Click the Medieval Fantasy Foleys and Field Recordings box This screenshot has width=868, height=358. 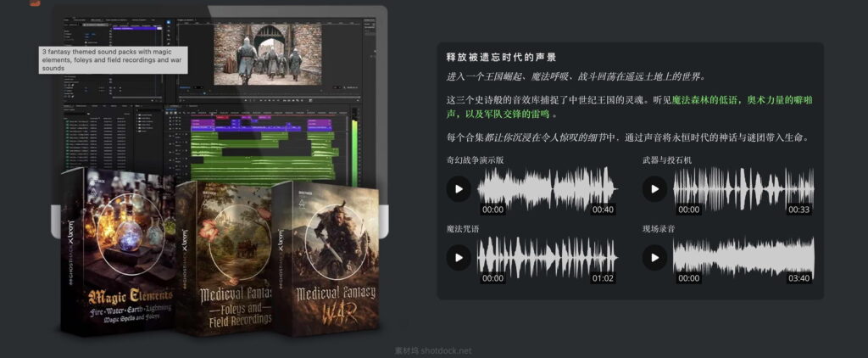point(224,258)
